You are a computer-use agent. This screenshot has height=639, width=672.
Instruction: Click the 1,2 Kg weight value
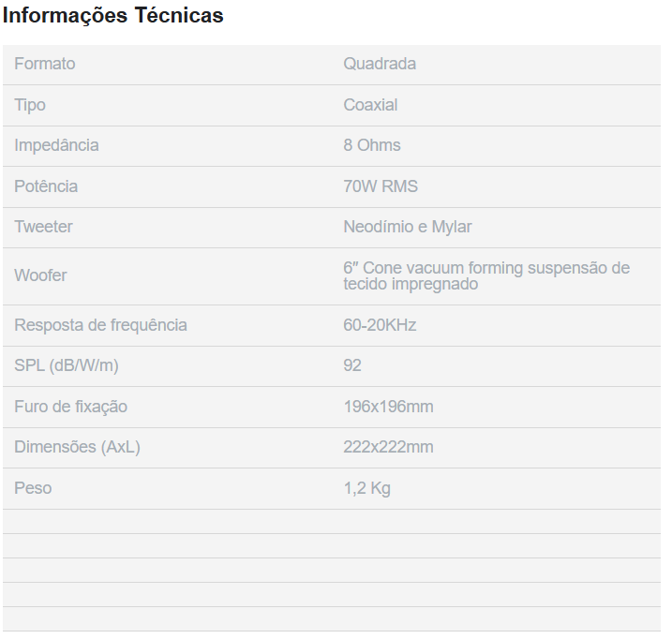[x=367, y=488]
